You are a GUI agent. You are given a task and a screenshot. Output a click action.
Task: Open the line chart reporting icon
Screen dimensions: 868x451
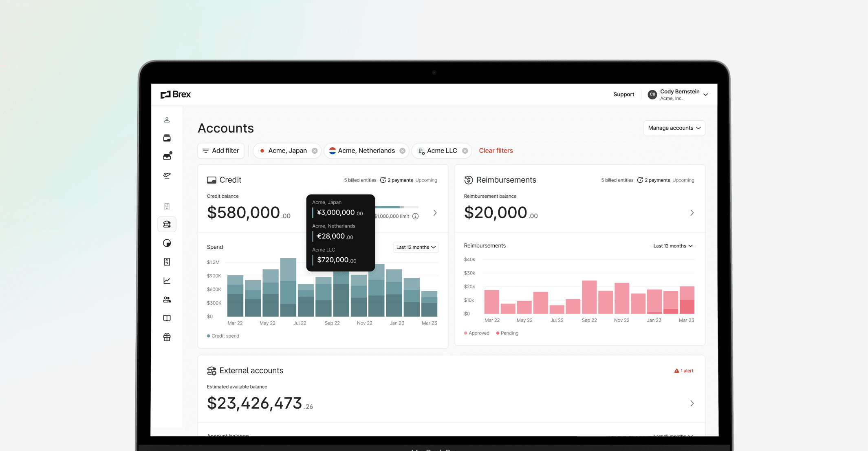pos(167,281)
